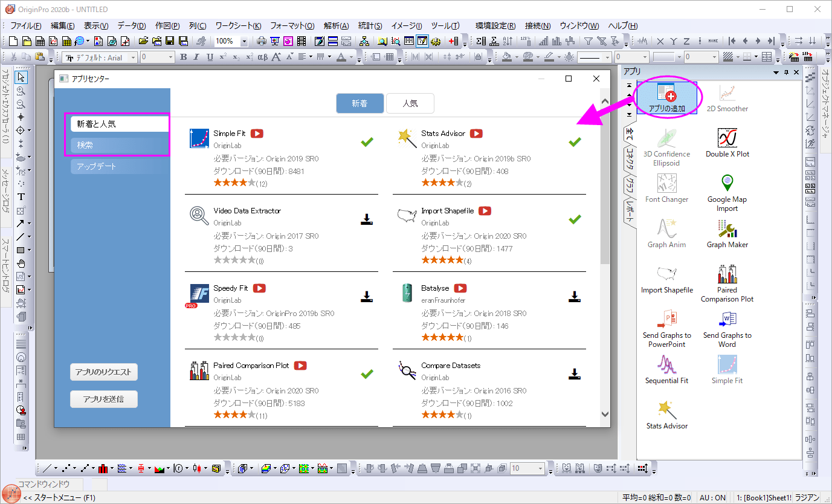Open the Send Graphs to Word app
The width and height of the screenshot is (832, 504).
(x=727, y=329)
